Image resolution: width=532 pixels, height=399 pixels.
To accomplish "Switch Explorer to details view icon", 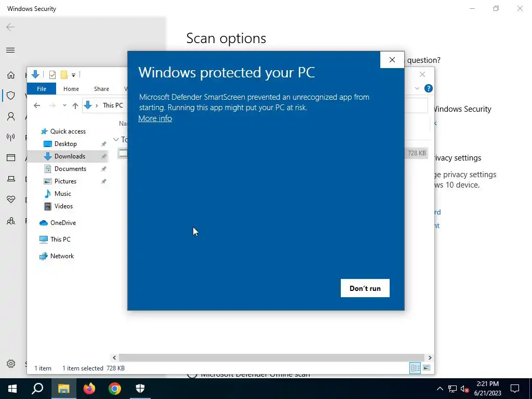I will pos(415,368).
